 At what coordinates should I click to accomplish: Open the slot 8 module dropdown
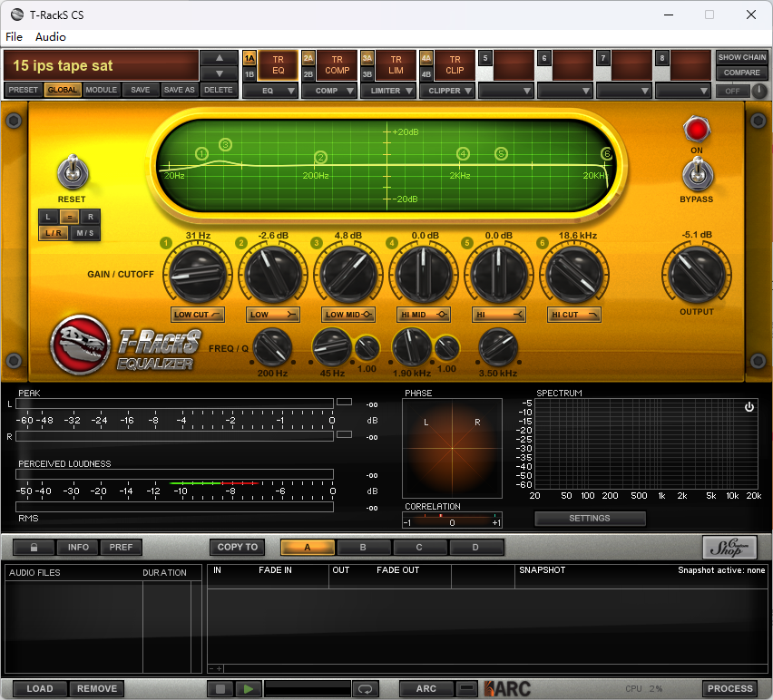click(x=683, y=91)
